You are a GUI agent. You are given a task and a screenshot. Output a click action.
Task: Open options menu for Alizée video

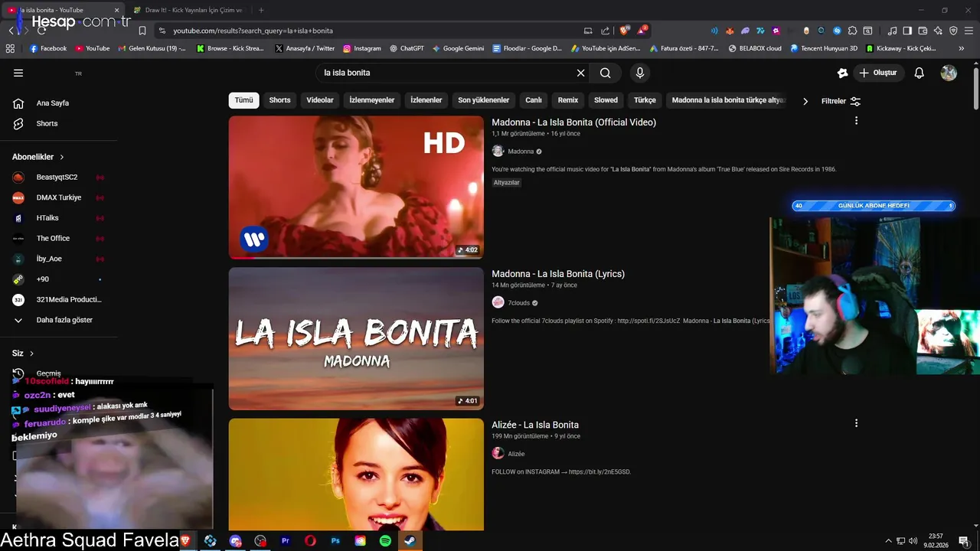[x=856, y=423]
